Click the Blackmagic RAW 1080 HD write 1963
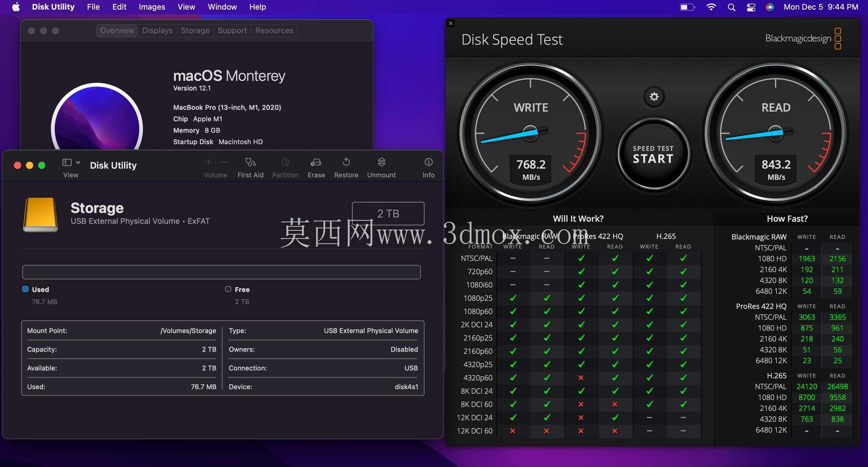868x467 pixels. (807, 259)
